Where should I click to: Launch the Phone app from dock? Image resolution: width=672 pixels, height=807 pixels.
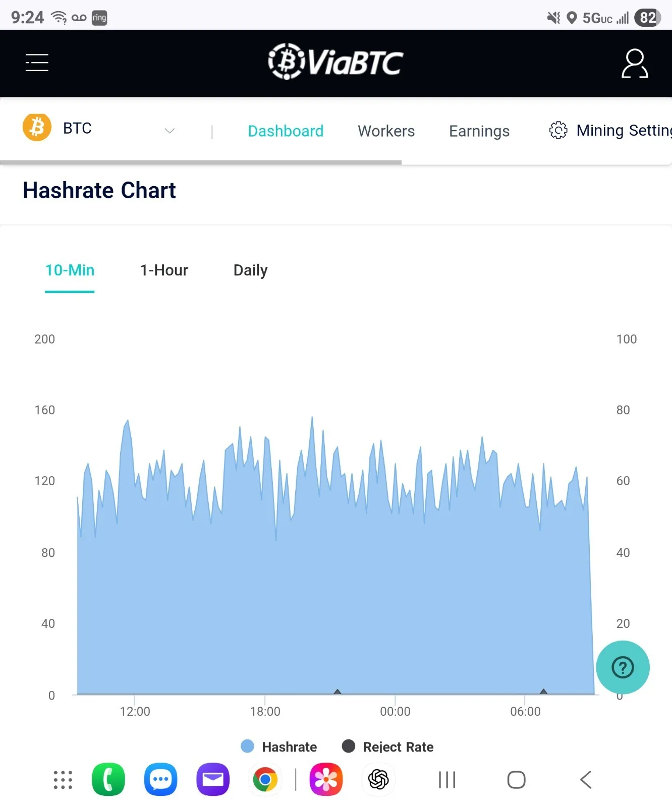click(108, 779)
